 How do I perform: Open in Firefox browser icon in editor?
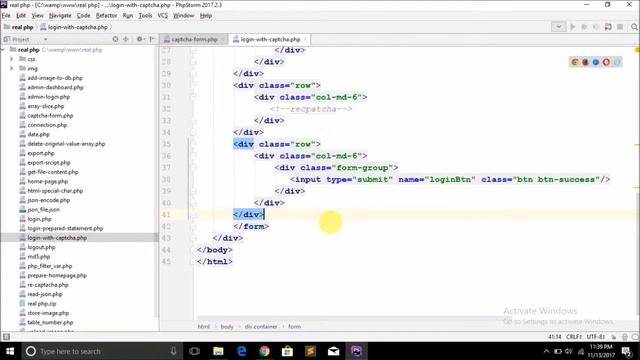pyautogui.click(x=585, y=62)
